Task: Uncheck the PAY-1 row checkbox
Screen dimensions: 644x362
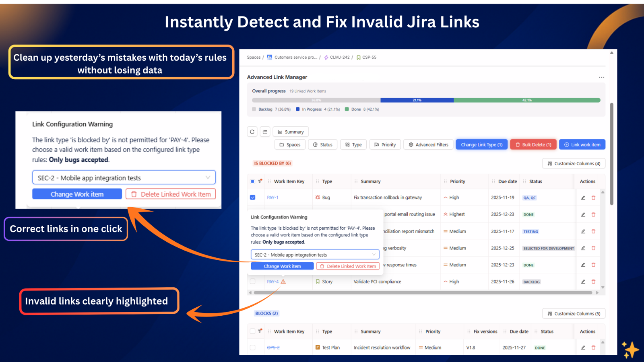Action: click(252, 197)
